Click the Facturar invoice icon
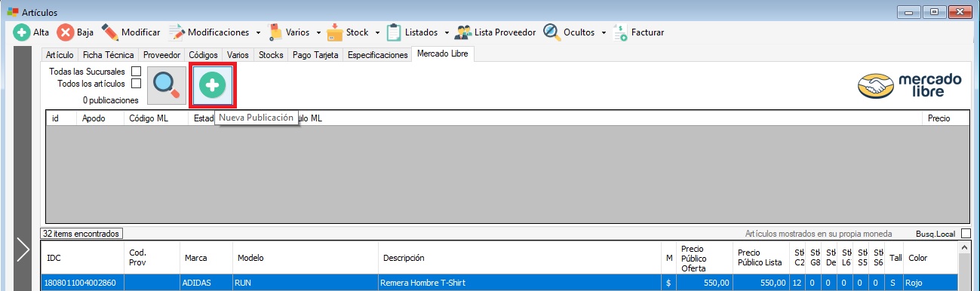 click(x=620, y=32)
